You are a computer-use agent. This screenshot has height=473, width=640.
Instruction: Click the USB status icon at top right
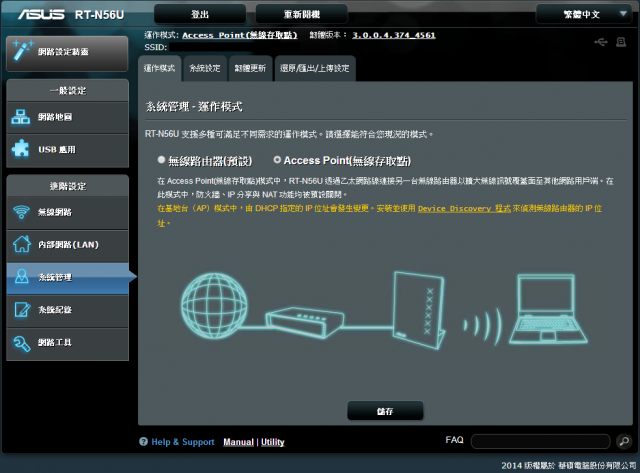601,42
